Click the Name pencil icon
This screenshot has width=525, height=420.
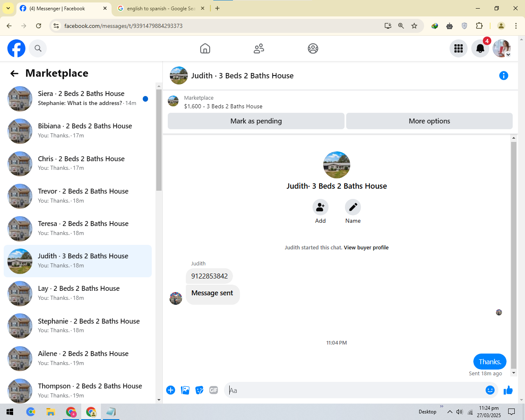[x=353, y=207]
